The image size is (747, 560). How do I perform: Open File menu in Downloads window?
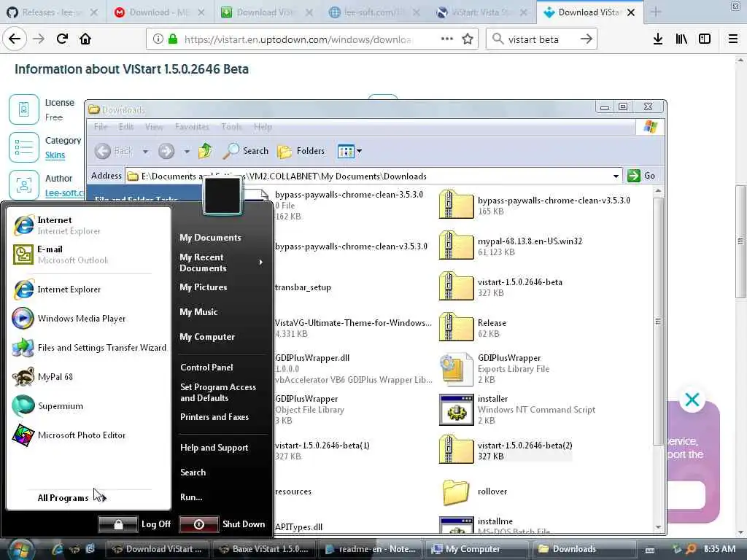point(101,127)
